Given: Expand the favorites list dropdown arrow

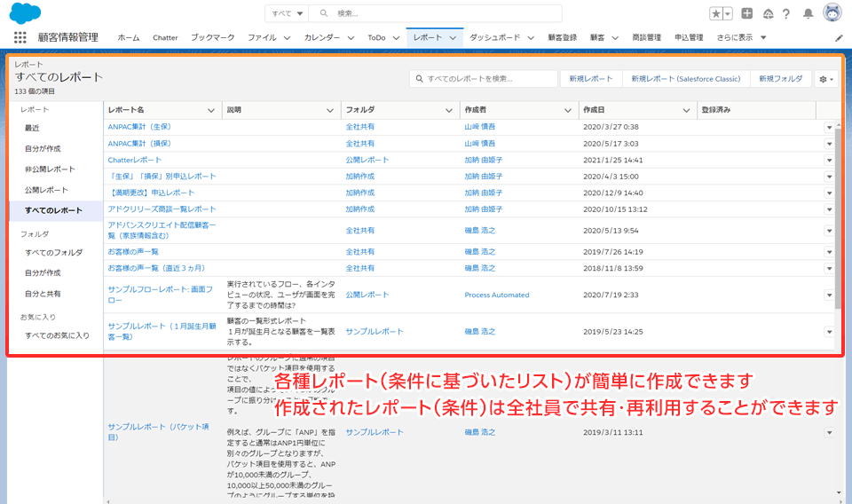Looking at the screenshot, I should (729, 13).
